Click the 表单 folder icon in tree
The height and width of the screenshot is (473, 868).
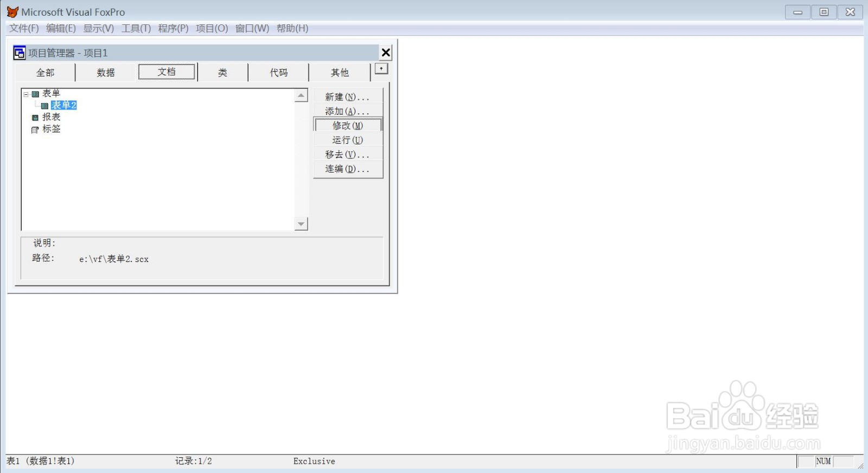click(x=35, y=94)
